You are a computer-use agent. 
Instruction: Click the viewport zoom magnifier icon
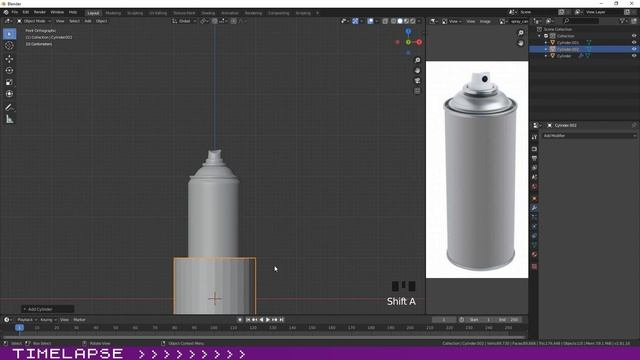click(417, 60)
